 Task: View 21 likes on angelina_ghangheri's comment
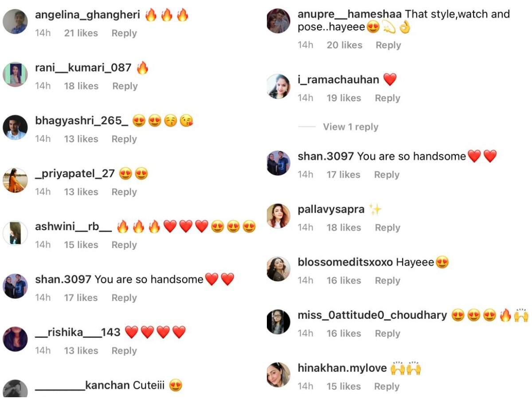pos(81,33)
